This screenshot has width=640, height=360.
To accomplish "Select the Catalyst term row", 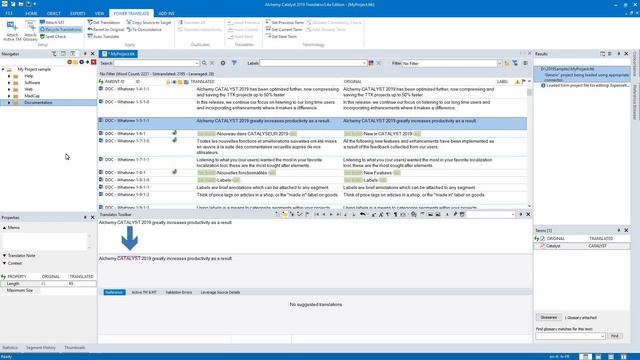I will pyautogui.click(x=582, y=246).
